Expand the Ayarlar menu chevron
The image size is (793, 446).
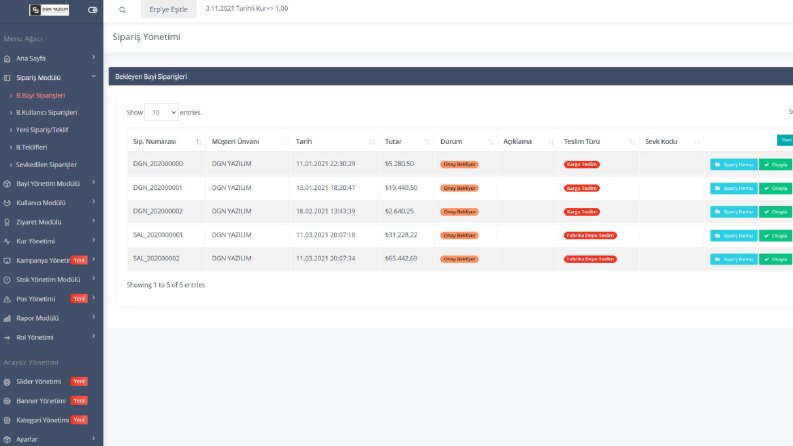point(94,438)
